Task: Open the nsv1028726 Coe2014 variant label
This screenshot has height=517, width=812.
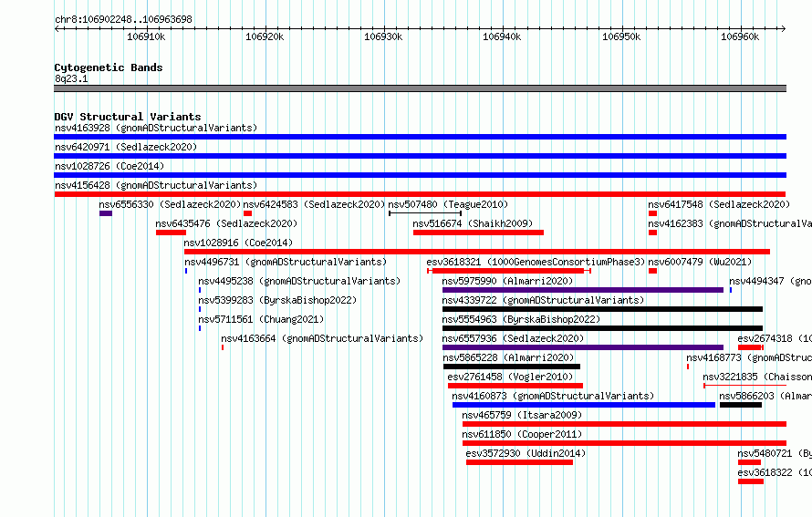Action: point(109,166)
